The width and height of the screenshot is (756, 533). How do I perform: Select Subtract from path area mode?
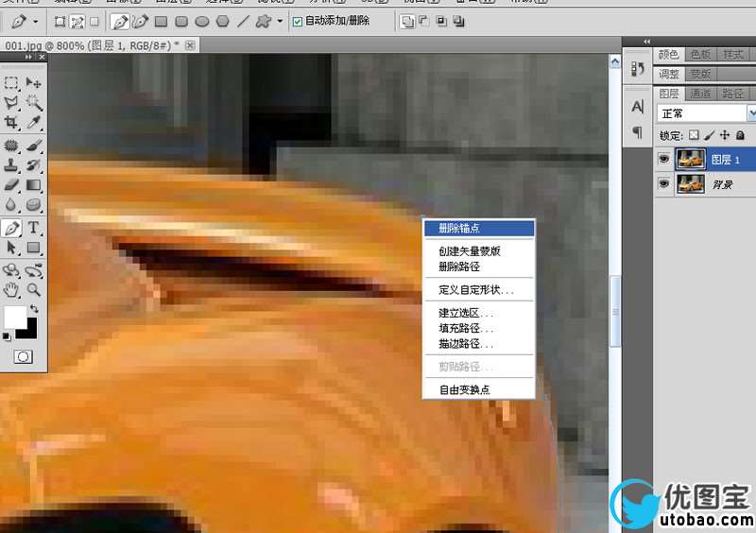point(424,21)
